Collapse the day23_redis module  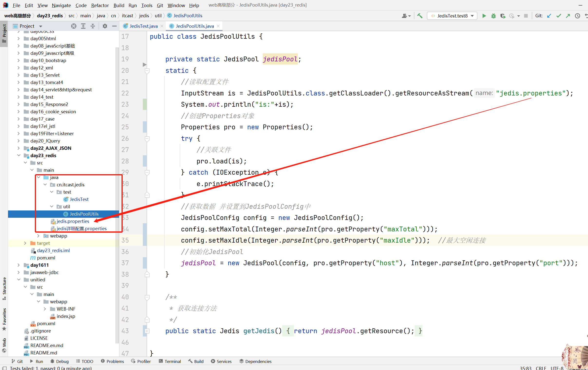(19, 155)
